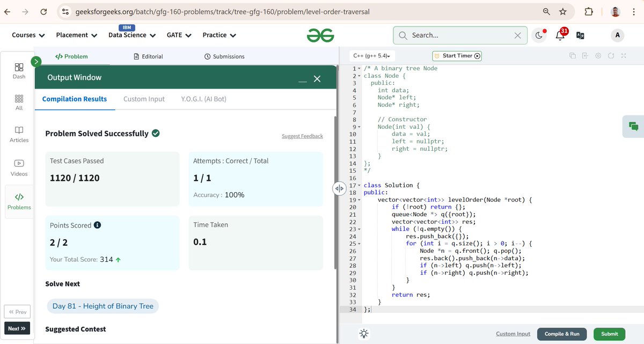Open site information icon in address bar
644x344 pixels.
point(65,11)
